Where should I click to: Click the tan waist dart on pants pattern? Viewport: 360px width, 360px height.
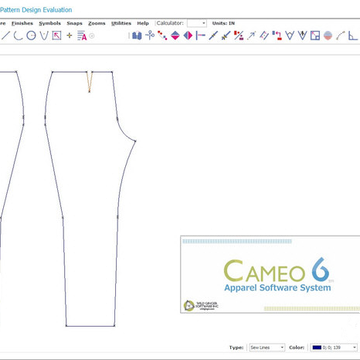tap(89, 81)
